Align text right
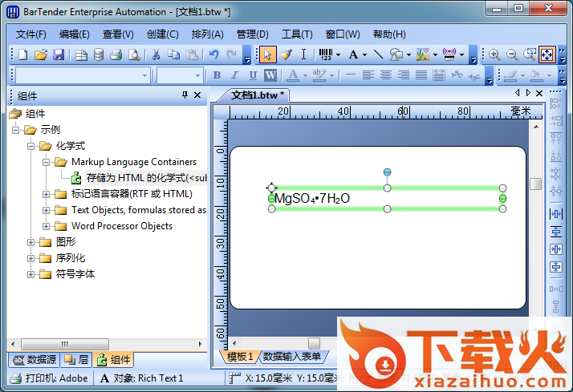 tap(404, 75)
